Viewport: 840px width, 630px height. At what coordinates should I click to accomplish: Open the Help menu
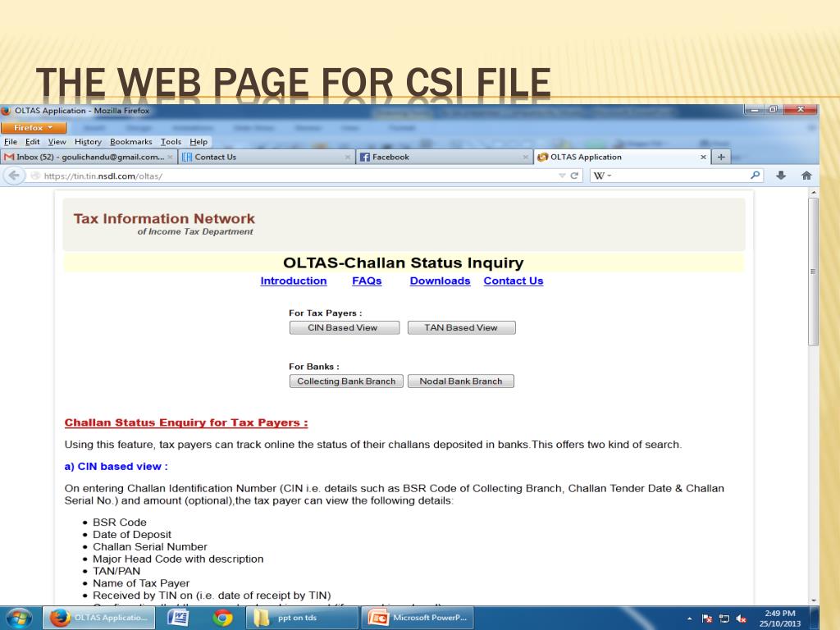199,142
